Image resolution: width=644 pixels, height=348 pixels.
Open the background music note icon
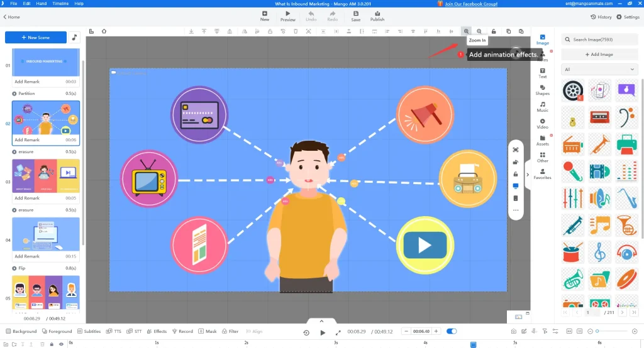(x=75, y=38)
